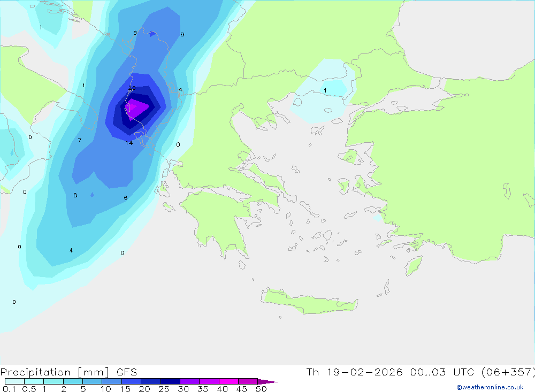Click the purple precipitation maximum on map
Image resolution: width=535 pixels, height=392 pixels.
[x=136, y=108]
